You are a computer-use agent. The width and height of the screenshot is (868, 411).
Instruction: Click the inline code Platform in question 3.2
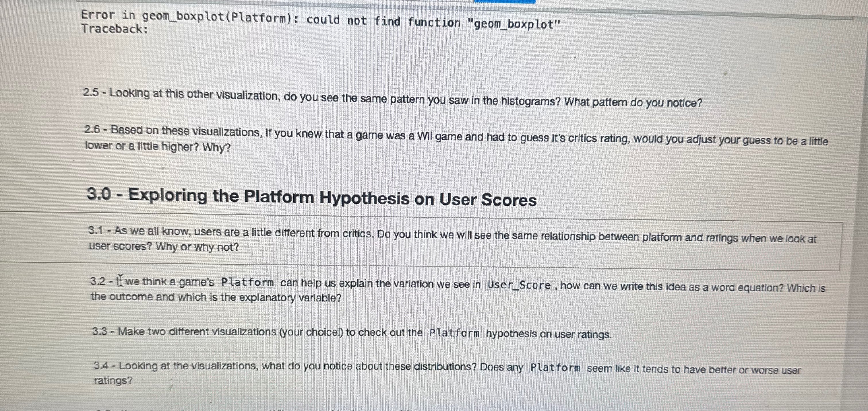[248, 282]
